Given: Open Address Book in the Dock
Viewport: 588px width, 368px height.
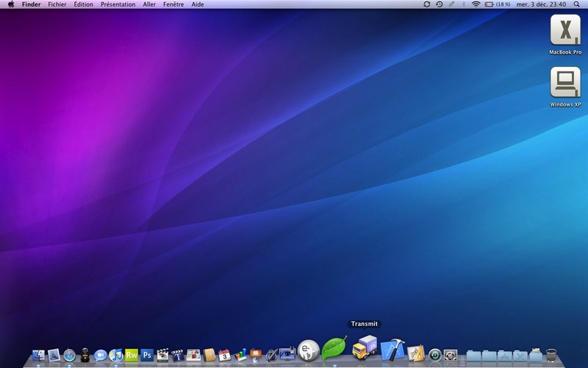Looking at the screenshot, I should tap(209, 355).
